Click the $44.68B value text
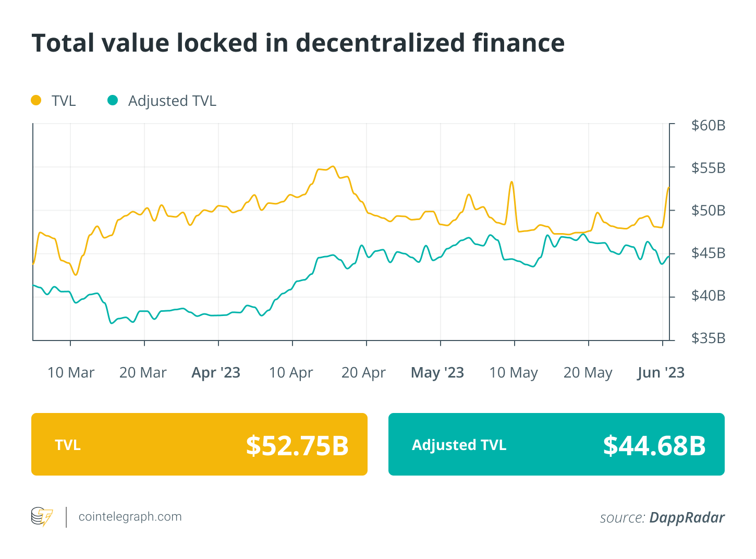 (654, 445)
